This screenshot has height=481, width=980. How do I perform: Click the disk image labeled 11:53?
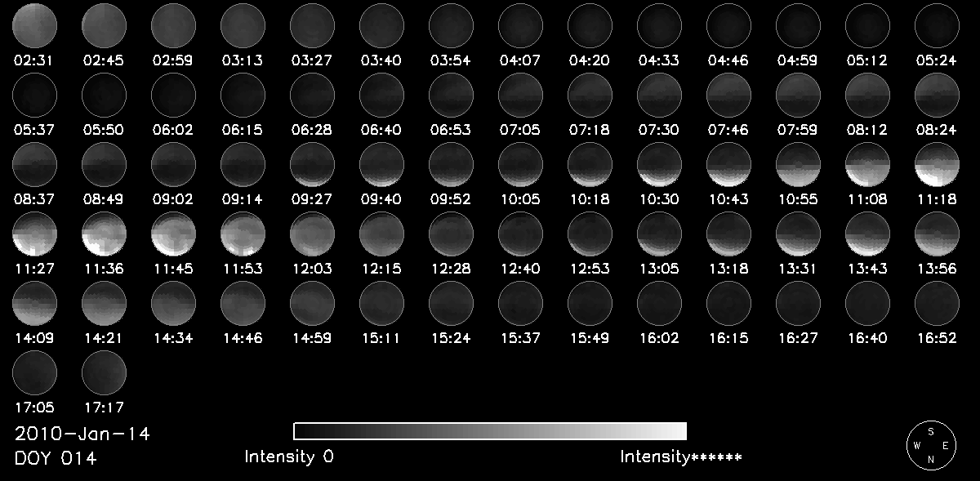coord(243,235)
